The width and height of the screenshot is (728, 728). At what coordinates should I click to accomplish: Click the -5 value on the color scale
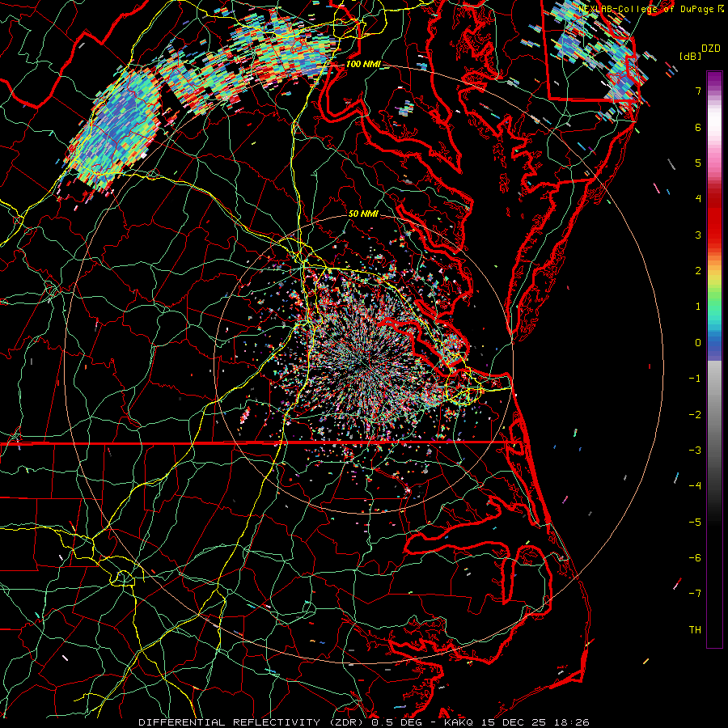(695, 523)
